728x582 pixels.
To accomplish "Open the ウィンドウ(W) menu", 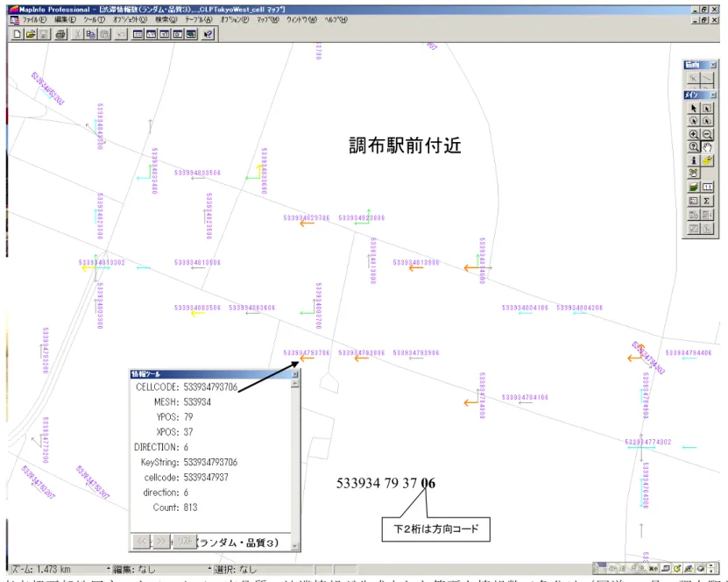I will click(x=301, y=20).
